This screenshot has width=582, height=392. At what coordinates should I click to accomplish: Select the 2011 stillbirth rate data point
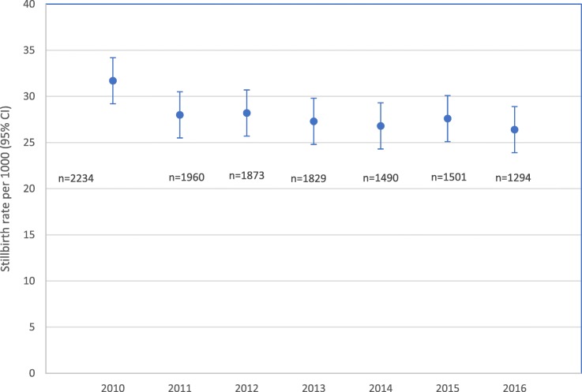(180, 115)
